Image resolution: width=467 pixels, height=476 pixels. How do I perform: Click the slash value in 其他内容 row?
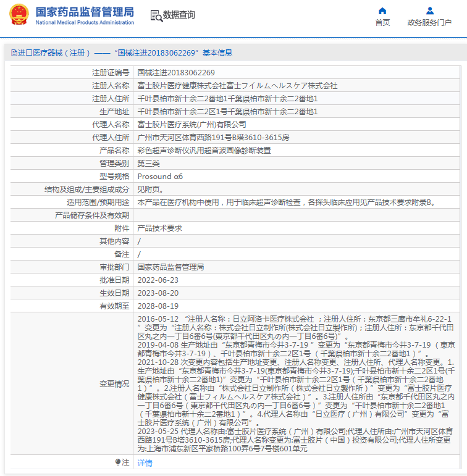(139, 241)
